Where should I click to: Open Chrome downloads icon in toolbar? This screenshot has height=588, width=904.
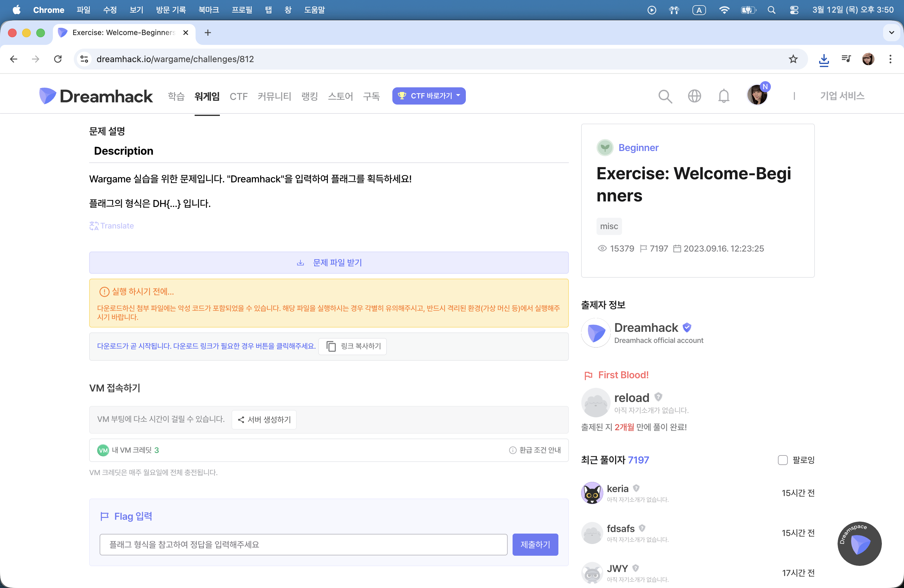tap(823, 59)
